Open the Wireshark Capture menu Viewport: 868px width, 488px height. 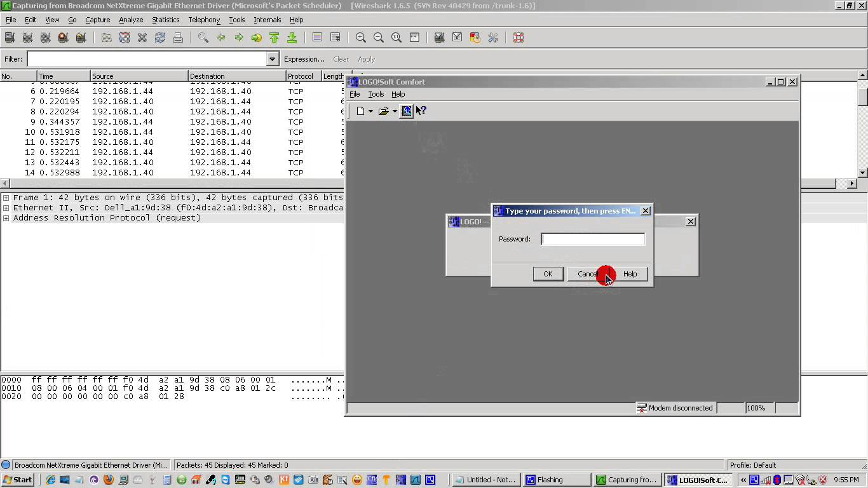98,20
